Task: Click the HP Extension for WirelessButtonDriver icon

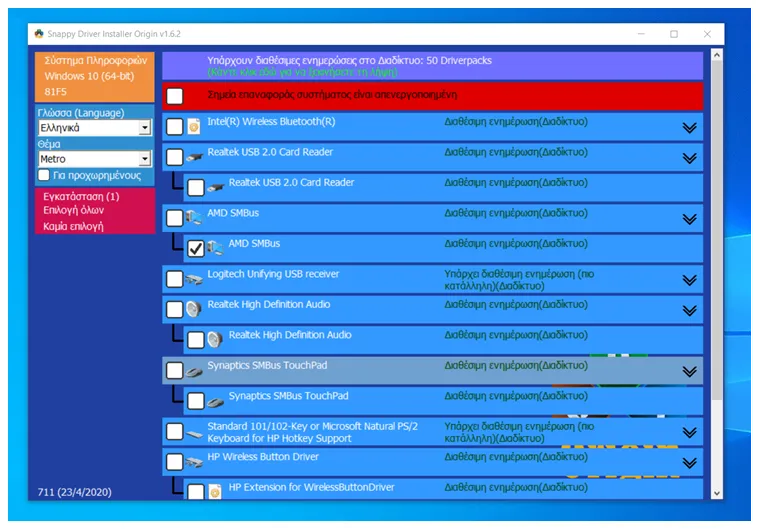Action: (x=215, y=492)
